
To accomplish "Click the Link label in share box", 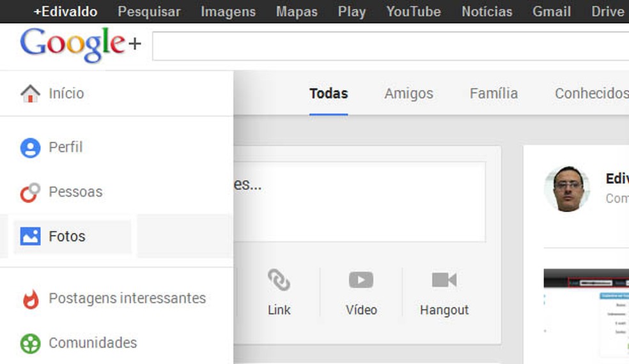I will click(279, 310).
